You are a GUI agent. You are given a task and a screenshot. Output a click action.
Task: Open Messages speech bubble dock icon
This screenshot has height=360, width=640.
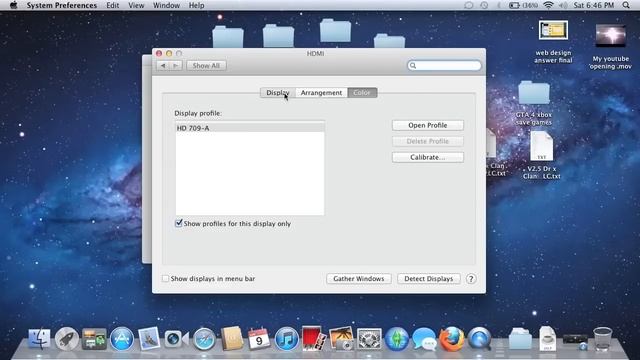pos(424,339)
